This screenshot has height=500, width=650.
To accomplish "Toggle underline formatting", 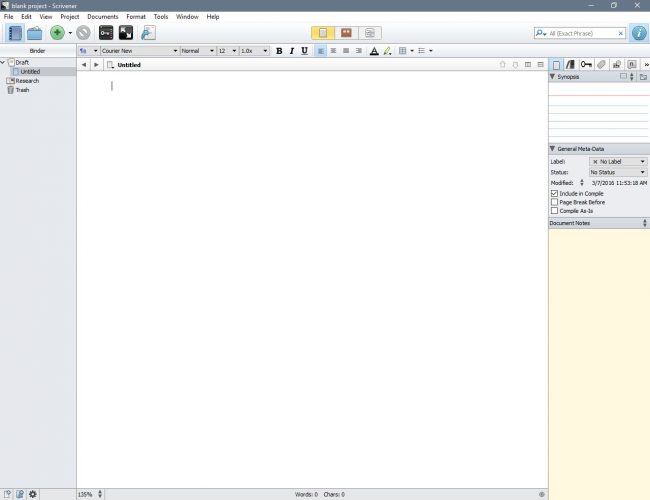I will pyautogui.click(x=305, y=51).
